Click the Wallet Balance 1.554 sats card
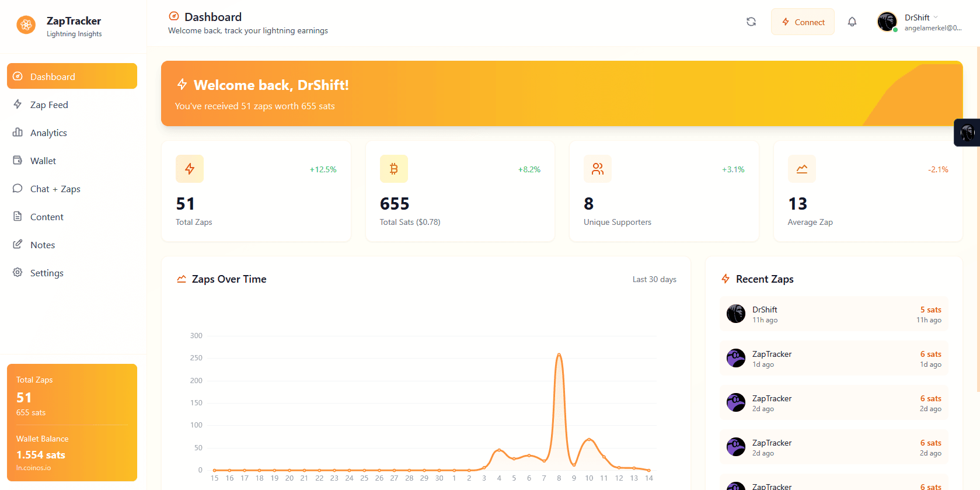 [x=41, y=454]
